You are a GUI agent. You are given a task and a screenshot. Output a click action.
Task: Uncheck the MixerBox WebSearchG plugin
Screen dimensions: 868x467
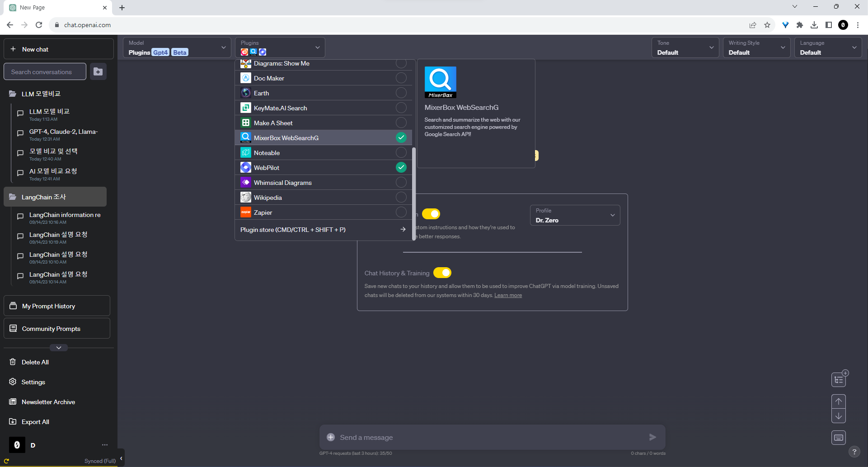(401, 137)
